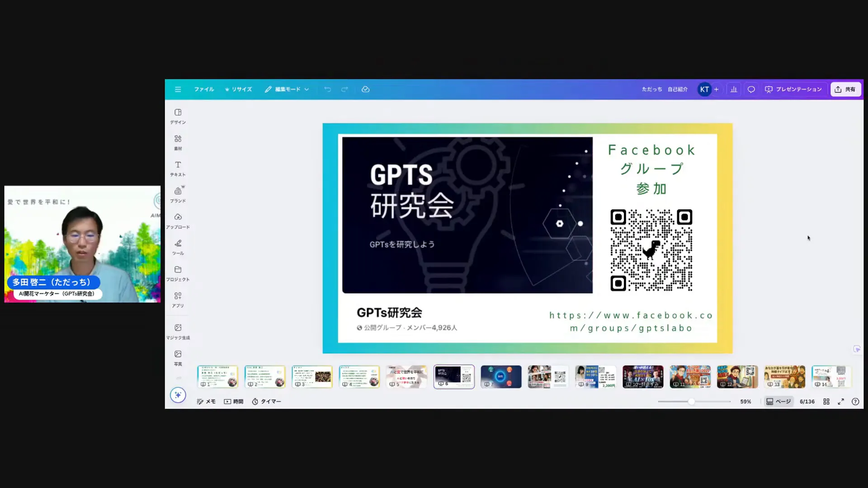The width and height of the screenshot is (868, 488).
Task: Open the リサイズ menu
Action: [238, 89]
